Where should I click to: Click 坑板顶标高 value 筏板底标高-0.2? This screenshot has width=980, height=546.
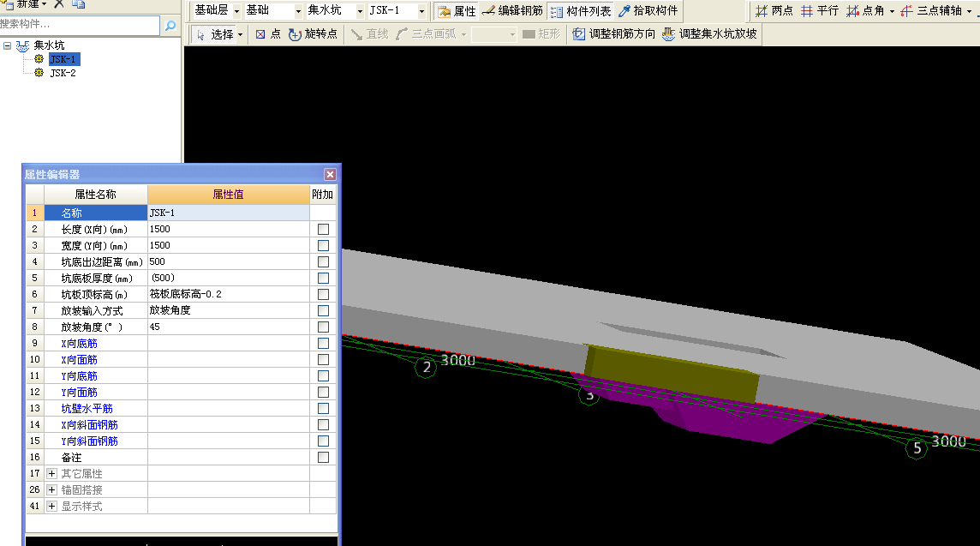click(229, 294)
